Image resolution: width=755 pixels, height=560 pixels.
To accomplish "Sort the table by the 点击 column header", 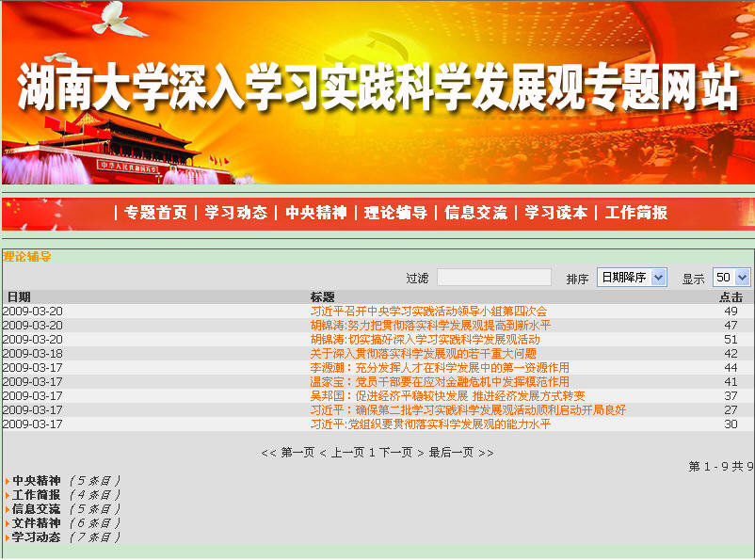I will (731, 297).
